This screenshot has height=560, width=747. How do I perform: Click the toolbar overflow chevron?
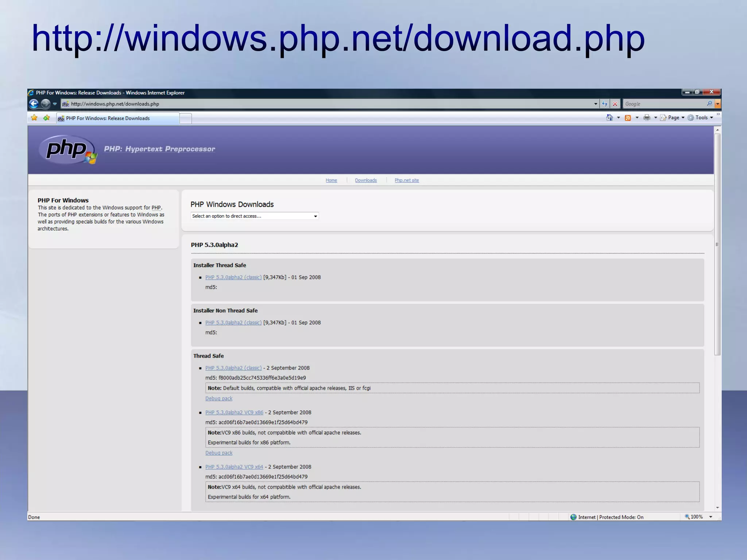(718, 114)
